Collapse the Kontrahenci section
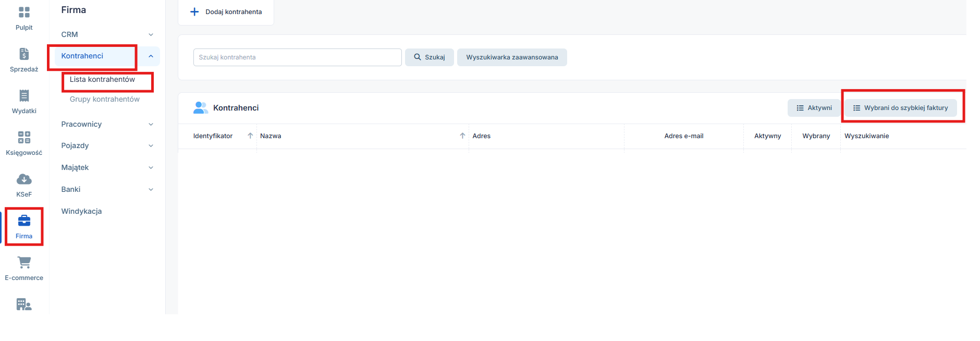Image resolution: width=980 pixels, height=341 pixels. 151,56
